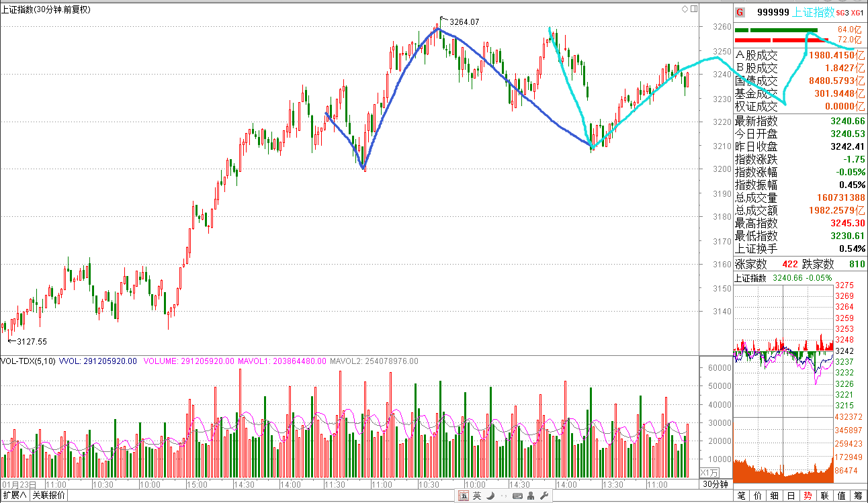Click the 筹 chip distribution tab

tap(858, 496)
